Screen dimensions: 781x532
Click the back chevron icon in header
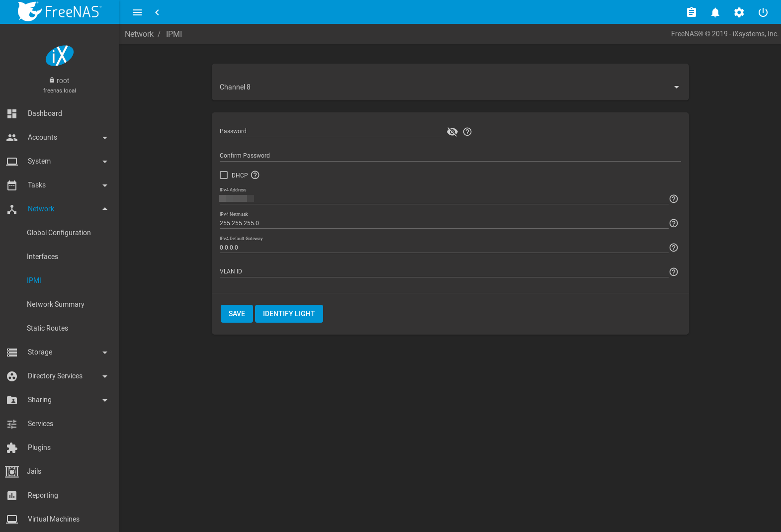[x=157, y=12]
